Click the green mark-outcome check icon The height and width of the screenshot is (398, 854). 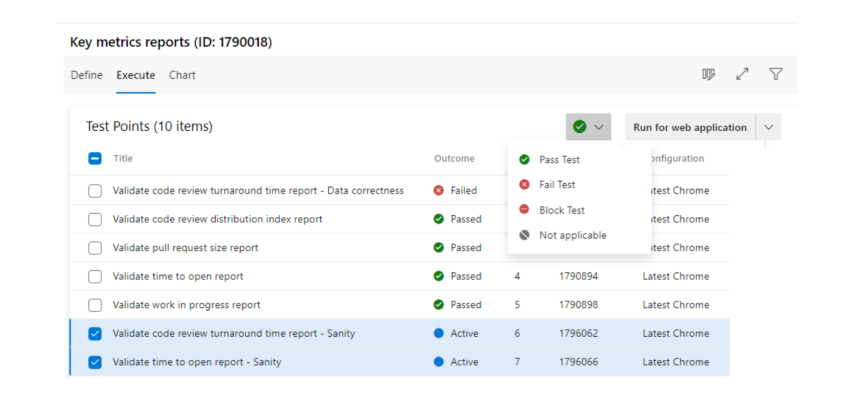580,127
